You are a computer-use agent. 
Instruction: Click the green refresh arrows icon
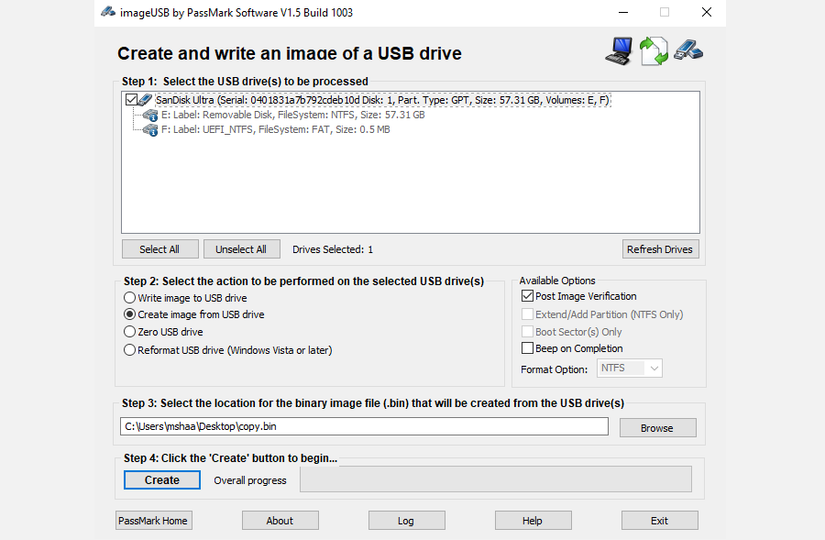point(653,51)
